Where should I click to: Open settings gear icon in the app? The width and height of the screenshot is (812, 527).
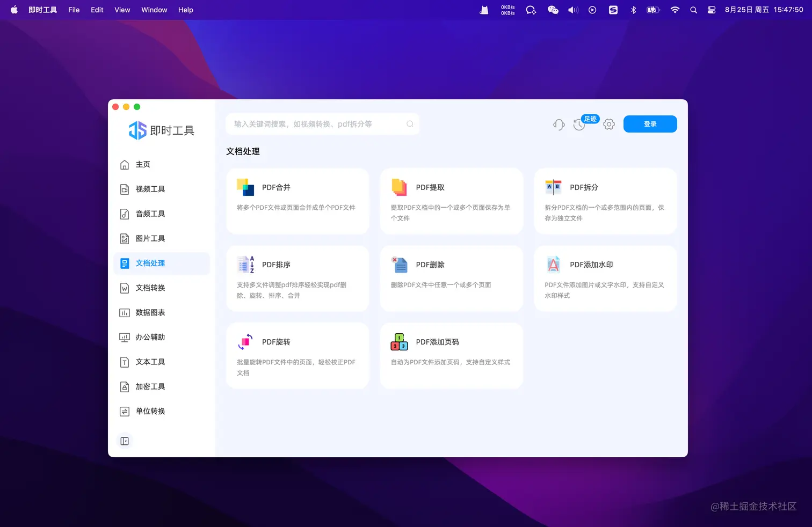point(608,125)
